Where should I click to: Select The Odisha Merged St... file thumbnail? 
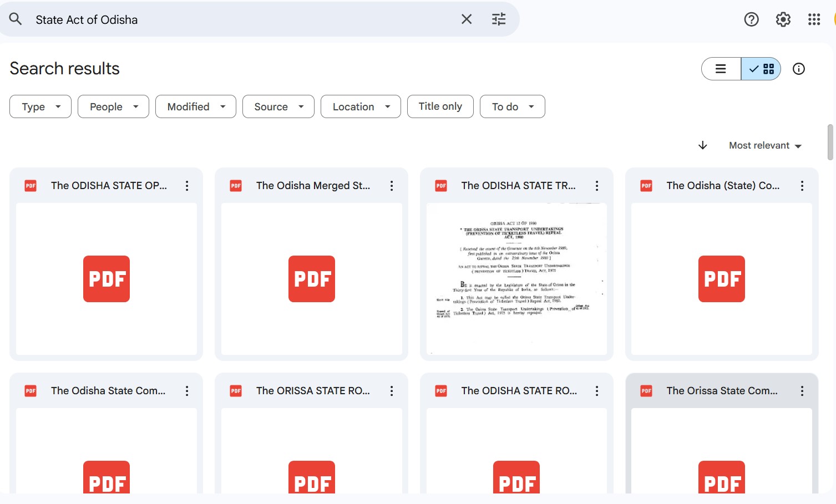[312, 279]
